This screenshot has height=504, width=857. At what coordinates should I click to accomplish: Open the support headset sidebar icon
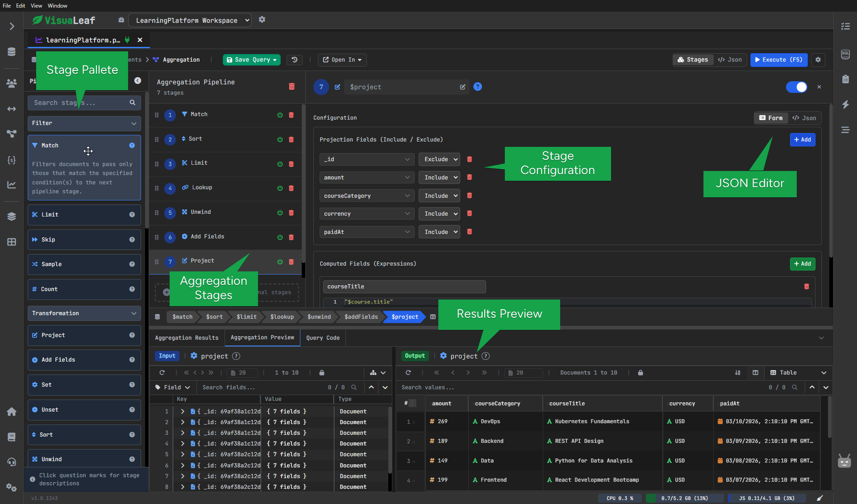[x=12, y=462]
